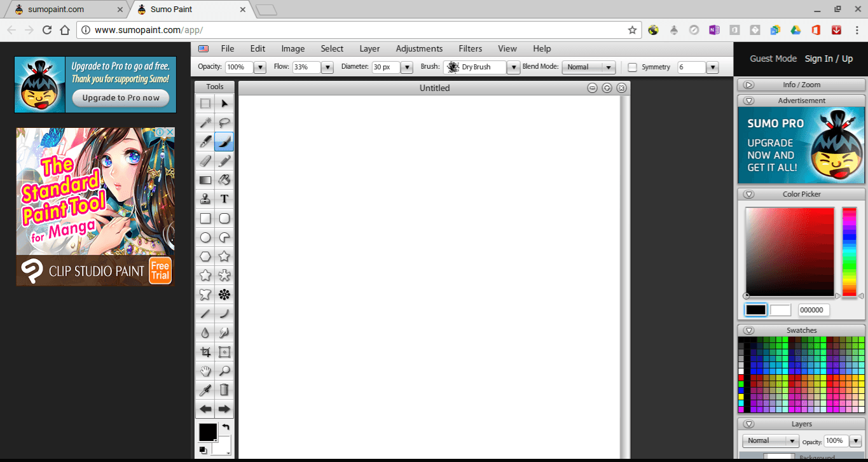Viewport: 868px width, 462px height.
Task: Click the black foreground swatch in Color Picker
Action: 755,310
